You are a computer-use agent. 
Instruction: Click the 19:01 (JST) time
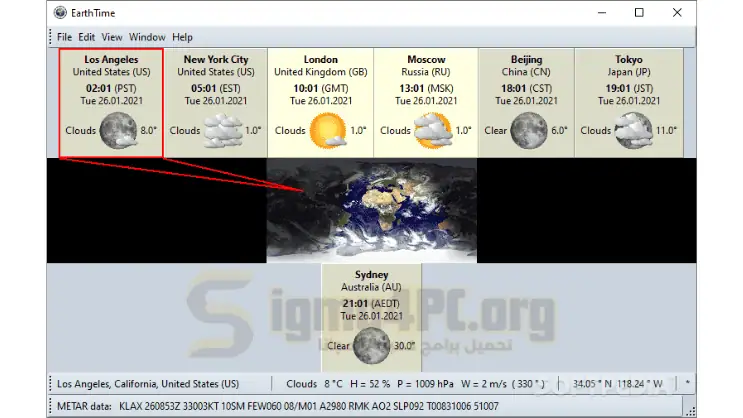pyautogui.click(x=629, y=89)
